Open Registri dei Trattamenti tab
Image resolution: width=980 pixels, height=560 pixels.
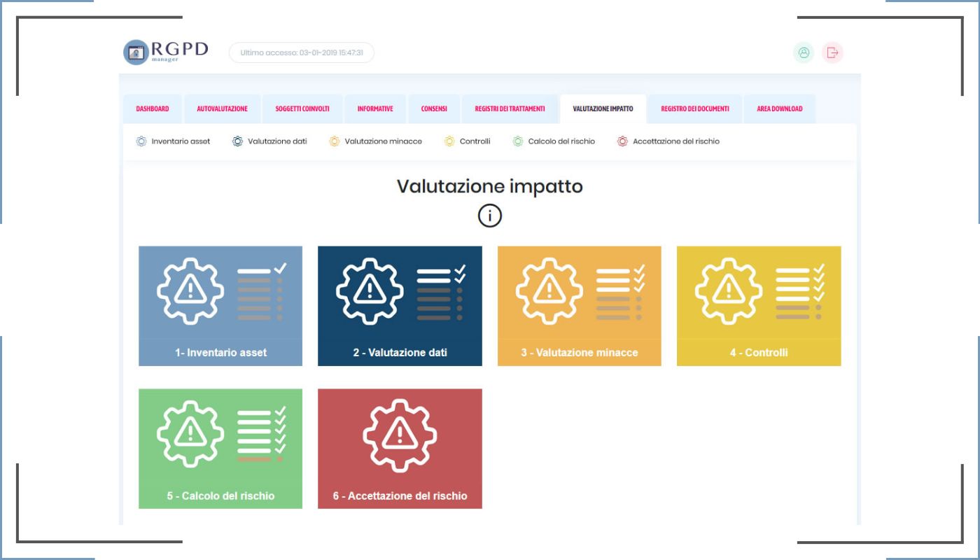click(510, 109)
